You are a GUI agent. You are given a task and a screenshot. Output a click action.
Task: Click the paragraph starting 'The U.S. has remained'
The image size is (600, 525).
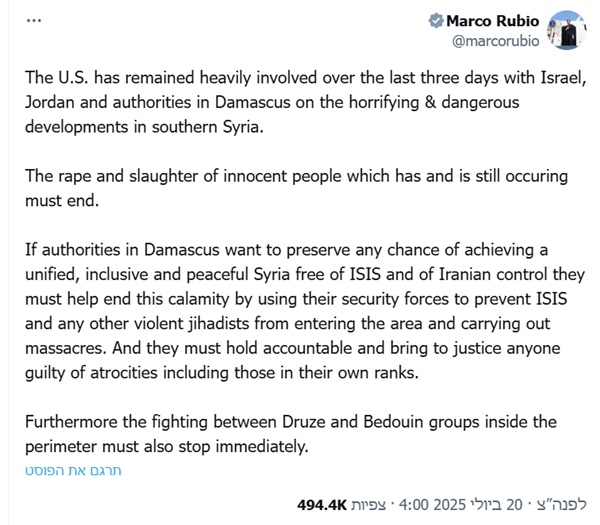coord(306,102)
